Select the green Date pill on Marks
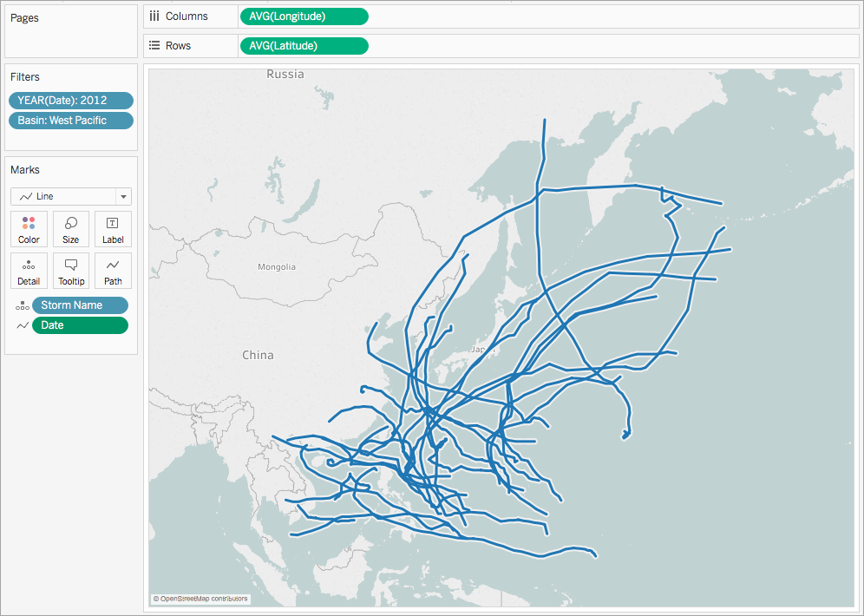The height and width of the screenshot is (616, 864). (x=81, y=325)
